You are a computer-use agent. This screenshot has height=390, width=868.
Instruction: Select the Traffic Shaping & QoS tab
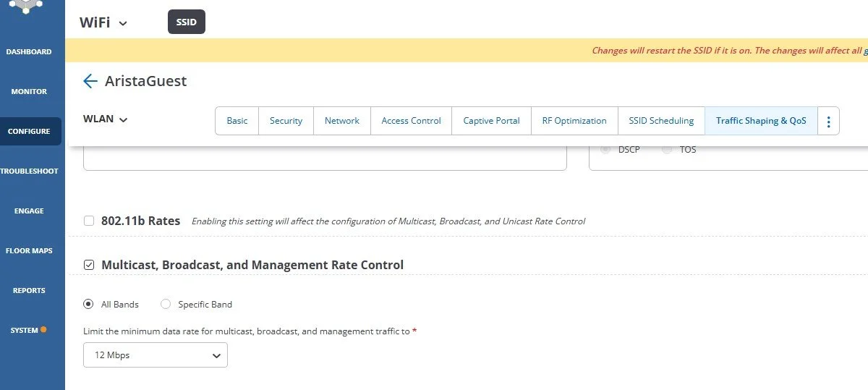pyautogui.click(x=761, y=121)
